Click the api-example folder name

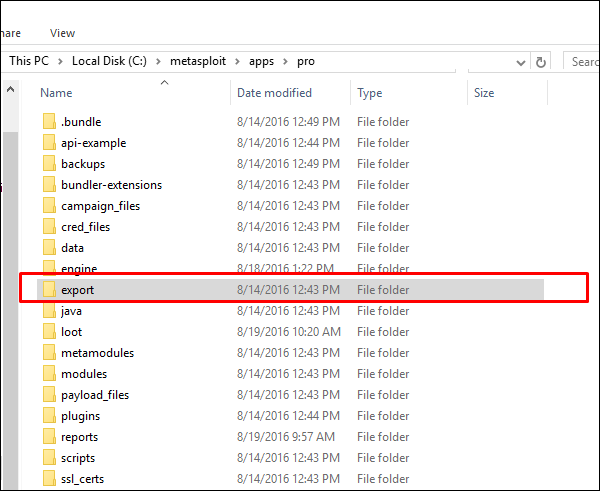(94, 143)
